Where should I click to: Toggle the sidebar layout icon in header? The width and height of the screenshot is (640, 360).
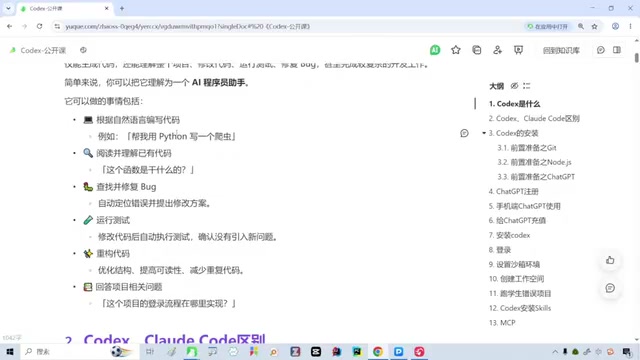[617, 50]
